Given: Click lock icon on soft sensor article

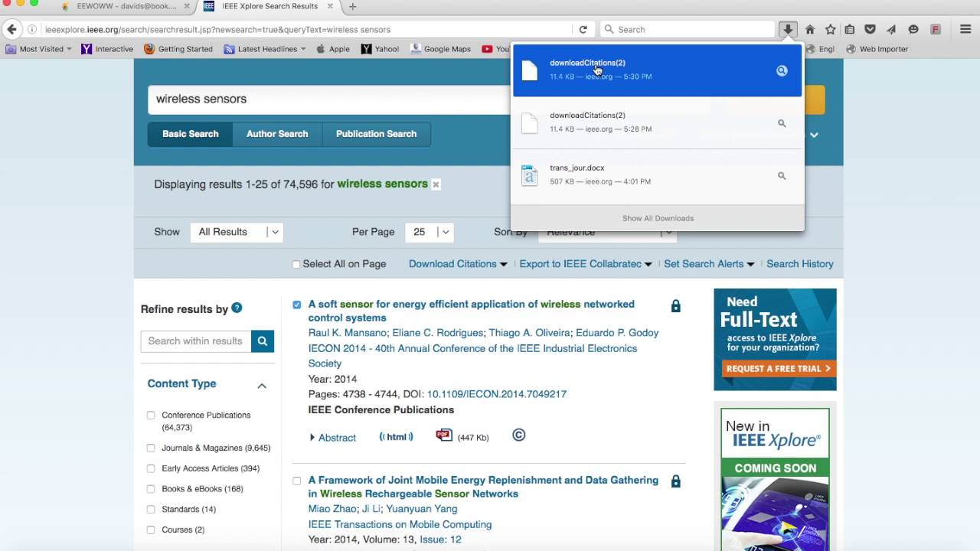Looking at the screenshot, I should point(675,306).
